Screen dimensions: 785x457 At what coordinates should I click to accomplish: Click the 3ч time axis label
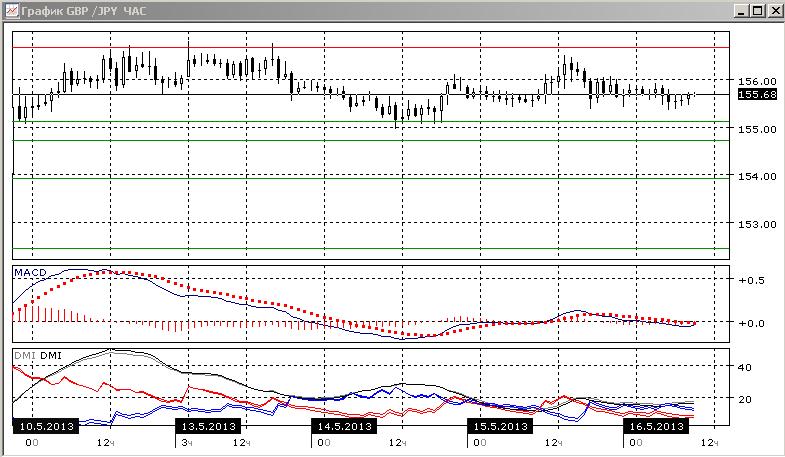pyautogui.click(x=187, y=442)
